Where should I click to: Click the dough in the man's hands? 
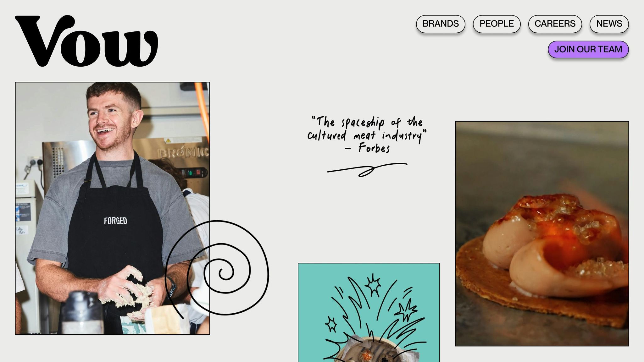tap(130, 297)
